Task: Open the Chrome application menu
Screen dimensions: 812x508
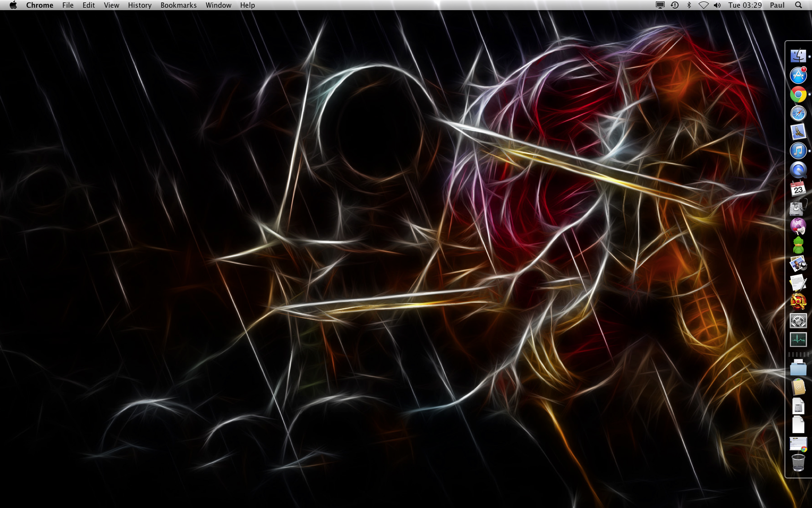Action: (x=40, y=5)
